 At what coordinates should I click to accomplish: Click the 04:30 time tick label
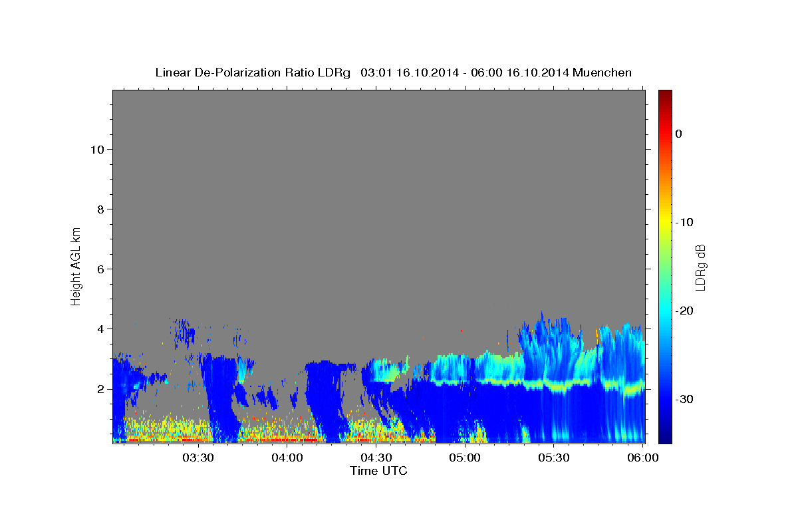coord(376,458)
